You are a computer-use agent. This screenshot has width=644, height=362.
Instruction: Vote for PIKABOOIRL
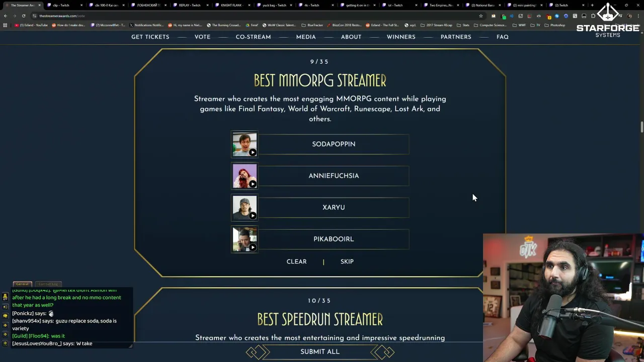tap(334, 239)
